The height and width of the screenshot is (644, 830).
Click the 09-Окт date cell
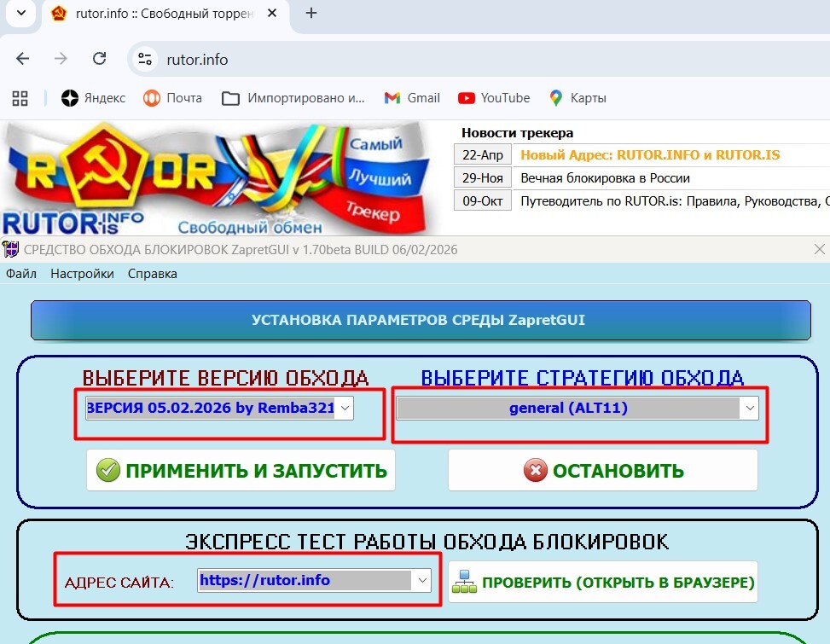pos(483,201)
